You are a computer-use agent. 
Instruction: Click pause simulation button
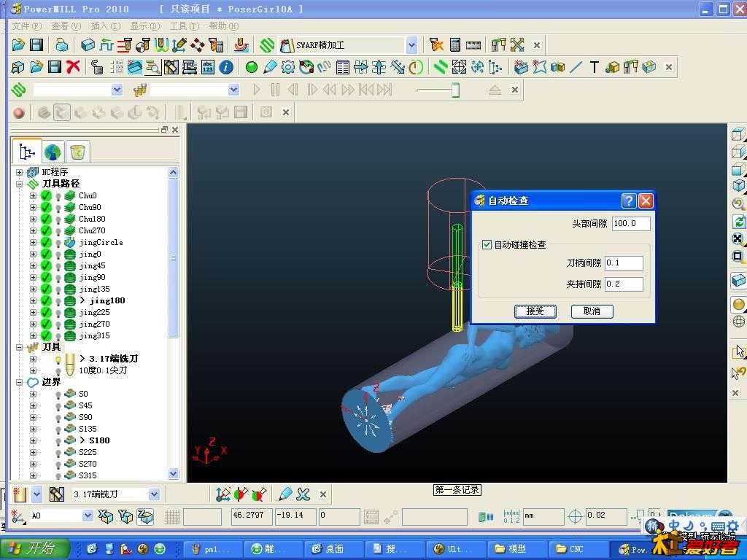click(275, 90)
